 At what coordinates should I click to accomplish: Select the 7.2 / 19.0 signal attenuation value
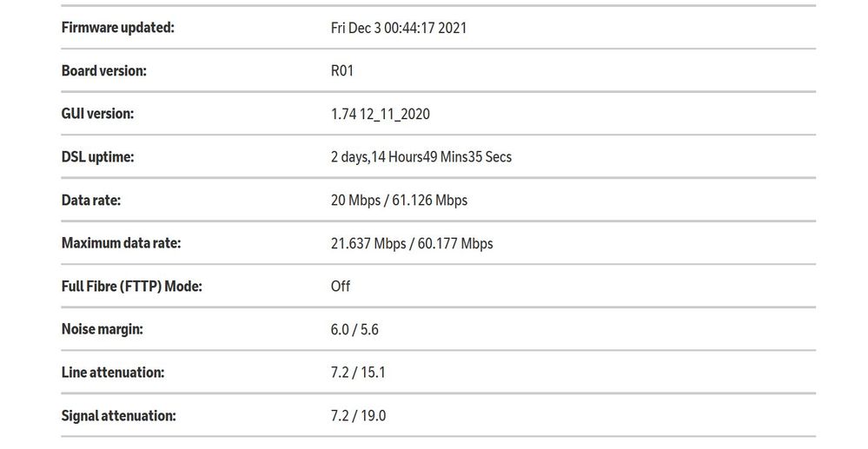coord(359,416)
